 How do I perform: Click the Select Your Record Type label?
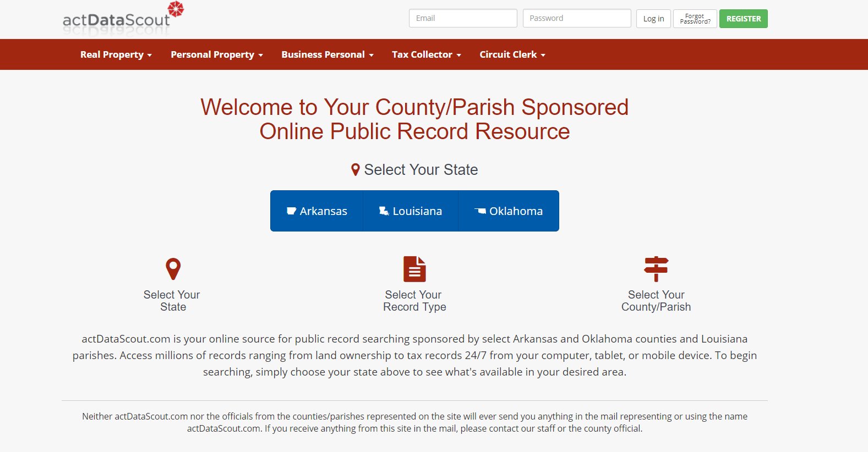(414, 301)
